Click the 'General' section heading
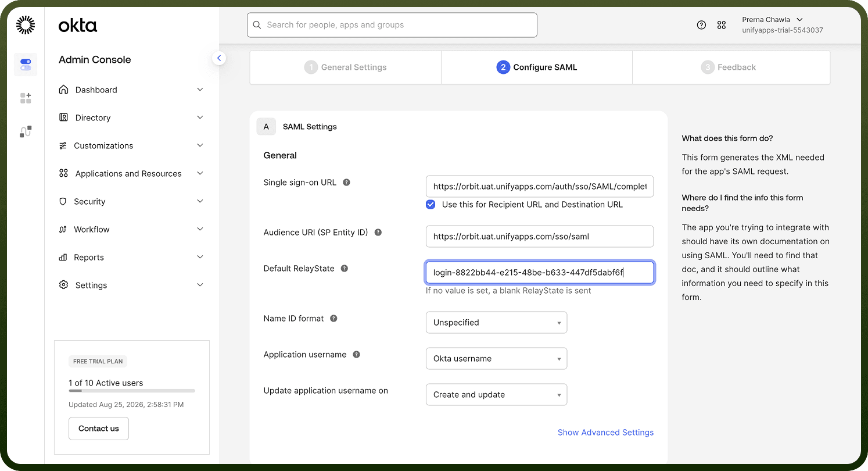Viewport: 868px width, 471px height. coord(280,156)
